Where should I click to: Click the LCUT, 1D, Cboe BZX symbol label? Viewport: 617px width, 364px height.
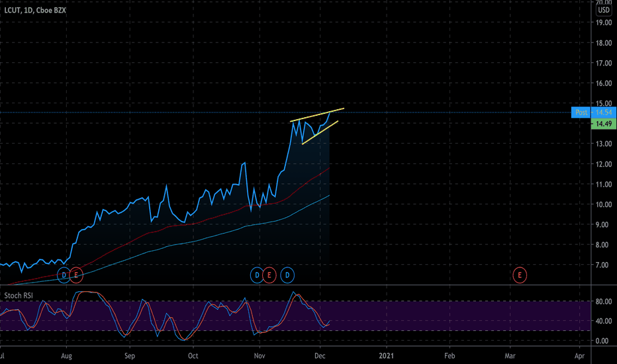35,10
